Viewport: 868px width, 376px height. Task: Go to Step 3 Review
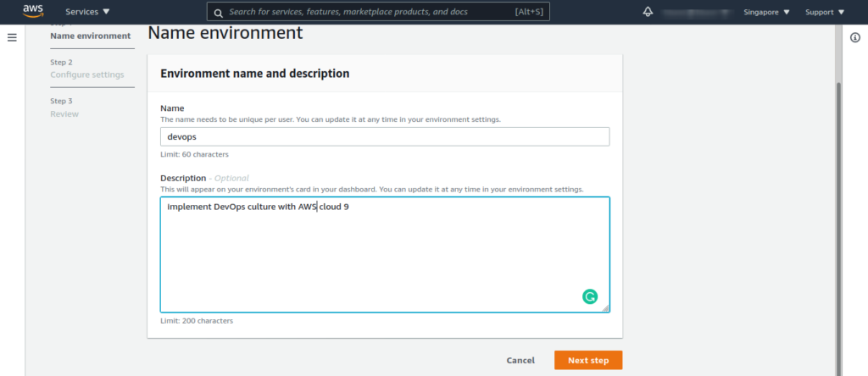[64, 108]
